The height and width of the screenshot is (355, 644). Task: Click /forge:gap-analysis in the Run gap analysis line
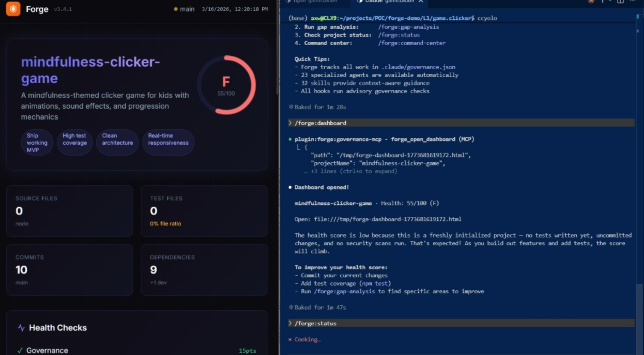[x=408, y=27]
